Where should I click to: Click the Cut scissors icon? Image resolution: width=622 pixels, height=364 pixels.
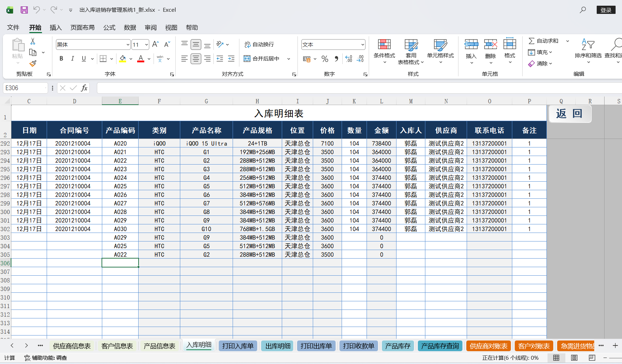click(x=33, y=41)
